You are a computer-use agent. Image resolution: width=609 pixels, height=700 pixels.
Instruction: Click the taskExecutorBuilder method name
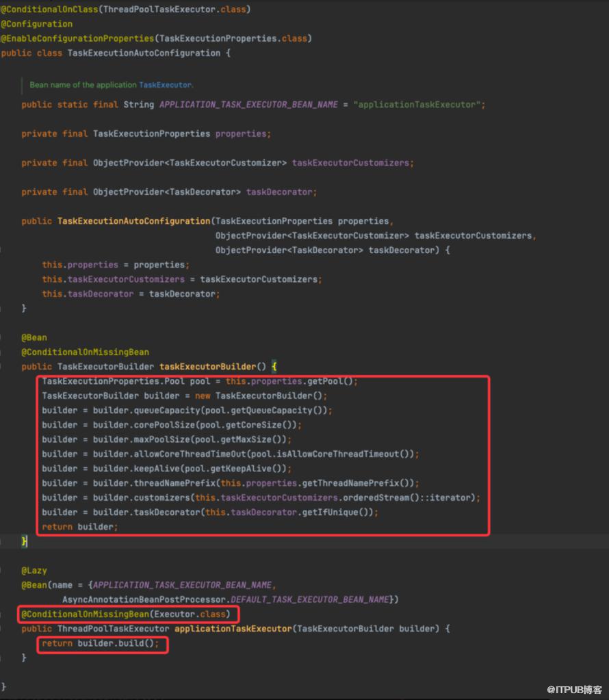click(x=207, y=367)
